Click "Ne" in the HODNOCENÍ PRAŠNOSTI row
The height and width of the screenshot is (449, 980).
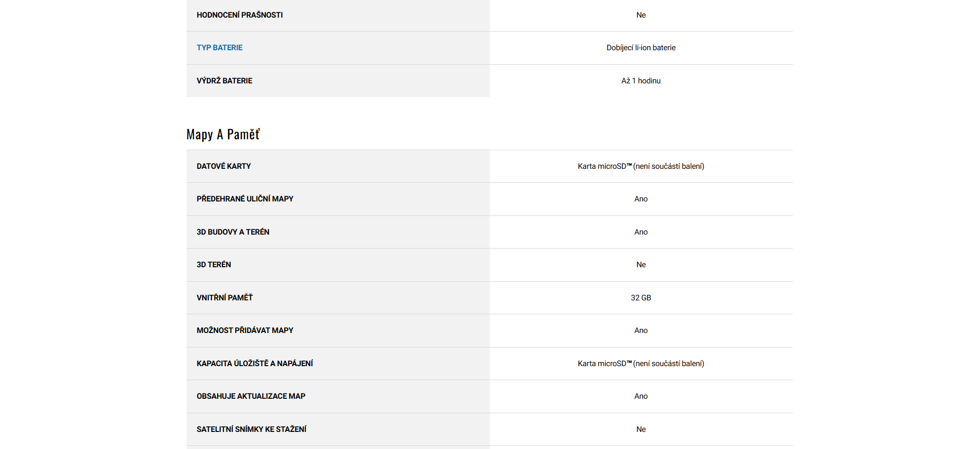point(641,15)
